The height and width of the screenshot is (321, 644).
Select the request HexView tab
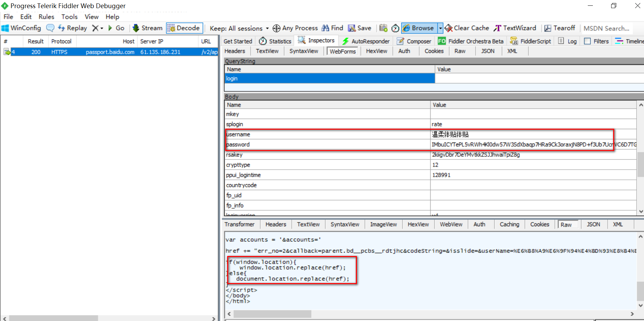[x=377, y=51]
